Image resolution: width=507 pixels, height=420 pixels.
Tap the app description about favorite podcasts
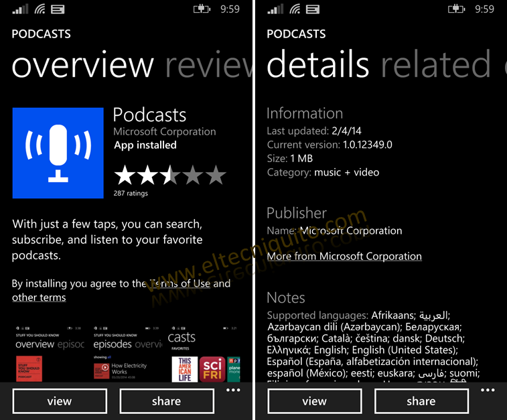pos(107,240)
